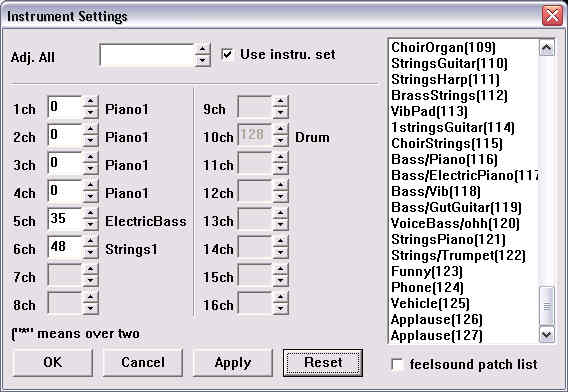
Task: Decrement the 6ch instrument number
Action: (x=90, y=253)
